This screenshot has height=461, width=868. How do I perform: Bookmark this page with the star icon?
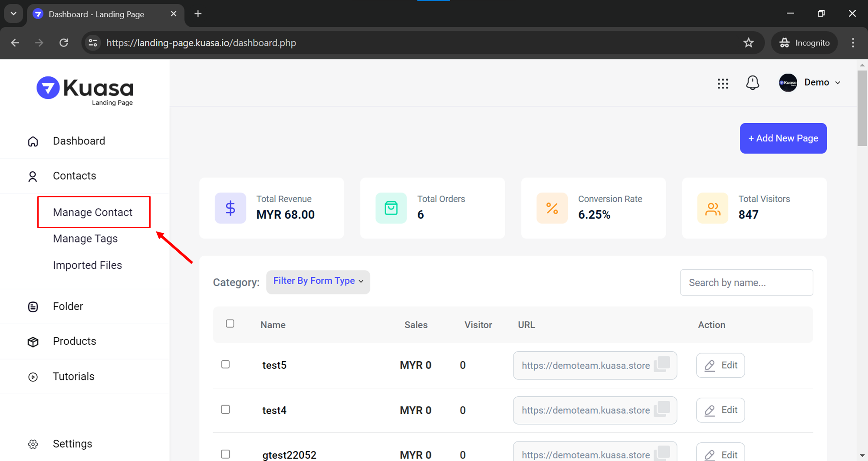click(x=748, y=43)
